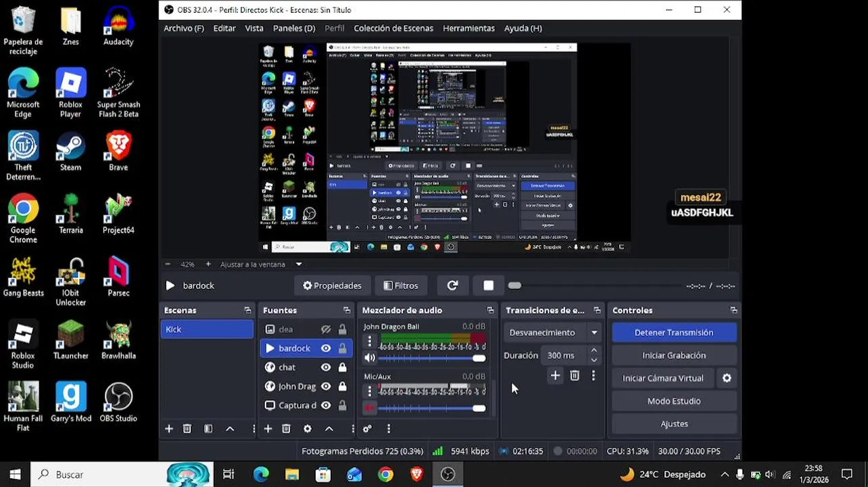This screenshot has height=487, width=868.
Task: Open John Dragon Ball audio channel options dots
Action: 369,342
